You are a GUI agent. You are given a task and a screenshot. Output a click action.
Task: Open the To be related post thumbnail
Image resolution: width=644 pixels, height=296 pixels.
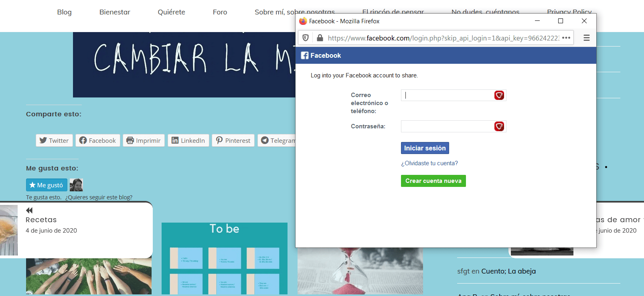tap(224, 258)
